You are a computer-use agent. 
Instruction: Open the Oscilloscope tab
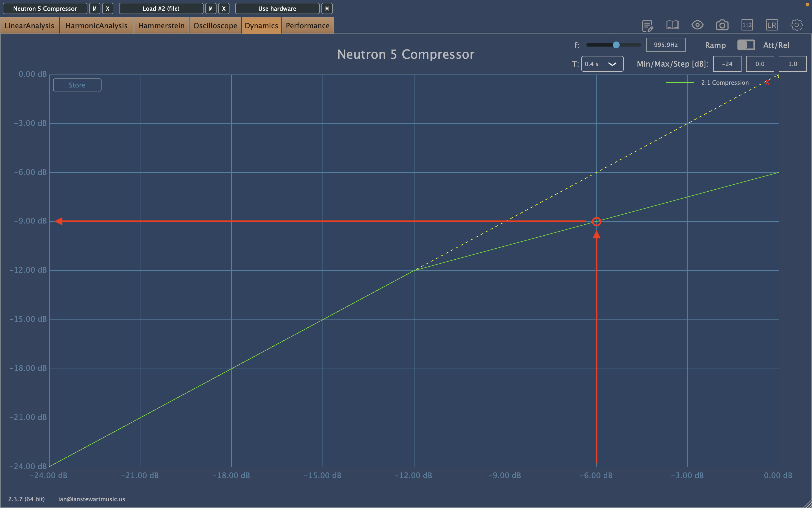[215, 25]
